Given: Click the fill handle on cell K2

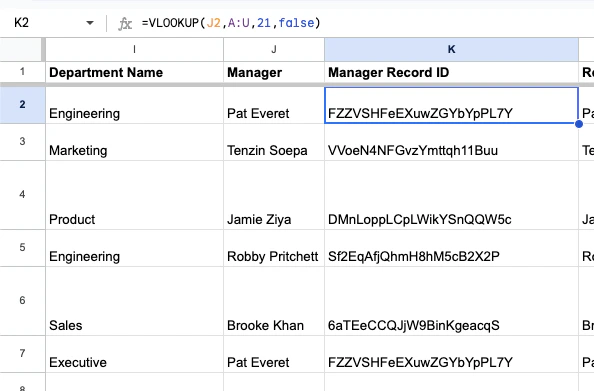Looking at the screenshot, I should point(578,124).
